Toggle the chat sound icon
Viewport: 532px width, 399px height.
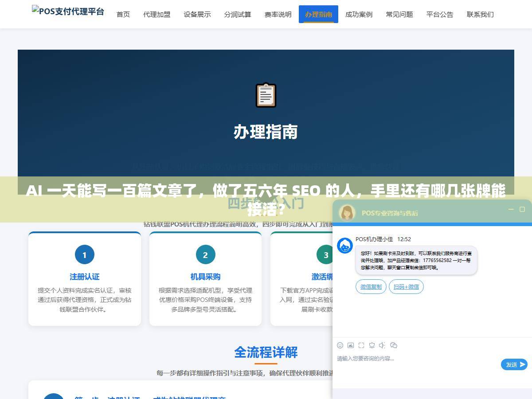tap(383, 345)
